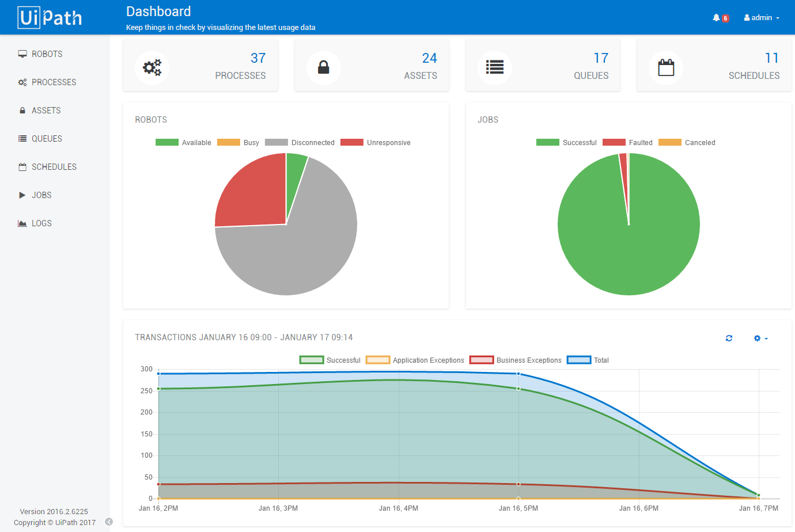
Task: Click the processes gears icon card
Action: (152, 68)
